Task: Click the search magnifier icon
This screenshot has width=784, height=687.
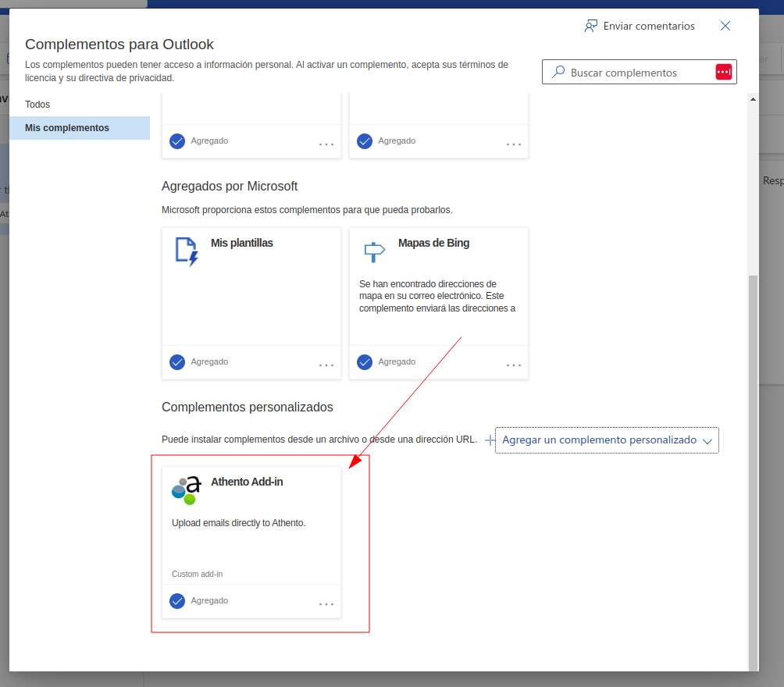Action: (x=558, y=72)
